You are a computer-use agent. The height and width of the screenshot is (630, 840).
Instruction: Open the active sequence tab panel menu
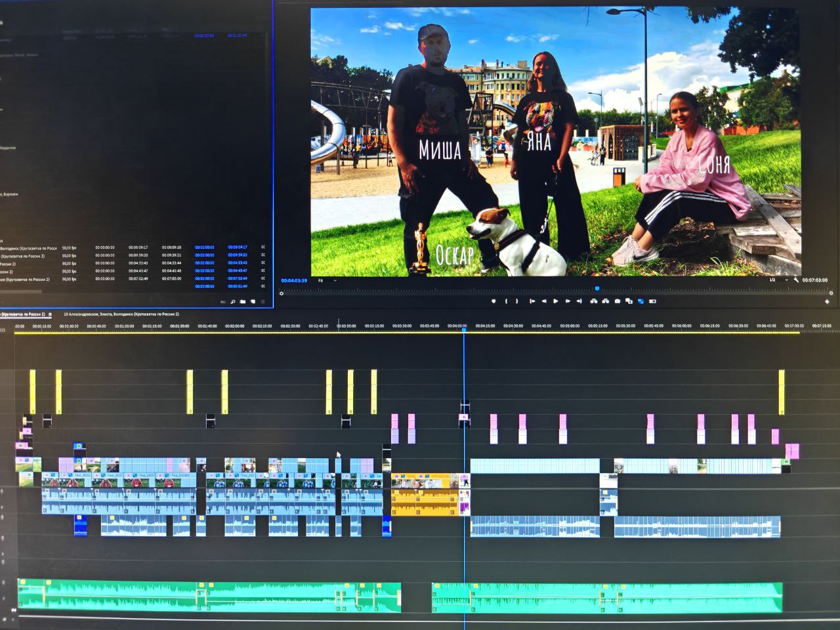[50, 314]
